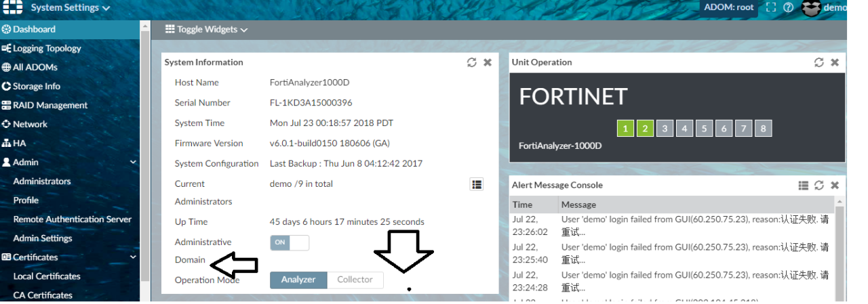This screenshot has width=868, height=304.
Task: Open Local Certificates item
Action: coord(47,276)
